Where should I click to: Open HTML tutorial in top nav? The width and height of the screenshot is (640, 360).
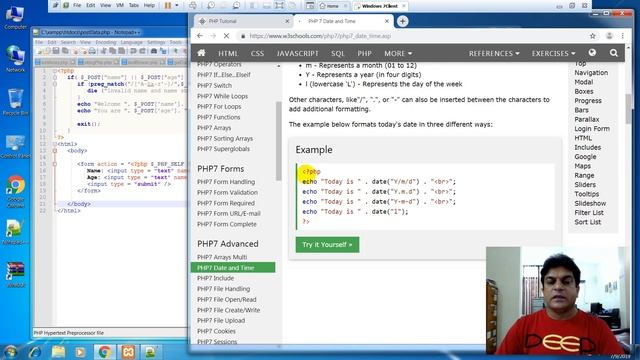[x=228, y=53]
